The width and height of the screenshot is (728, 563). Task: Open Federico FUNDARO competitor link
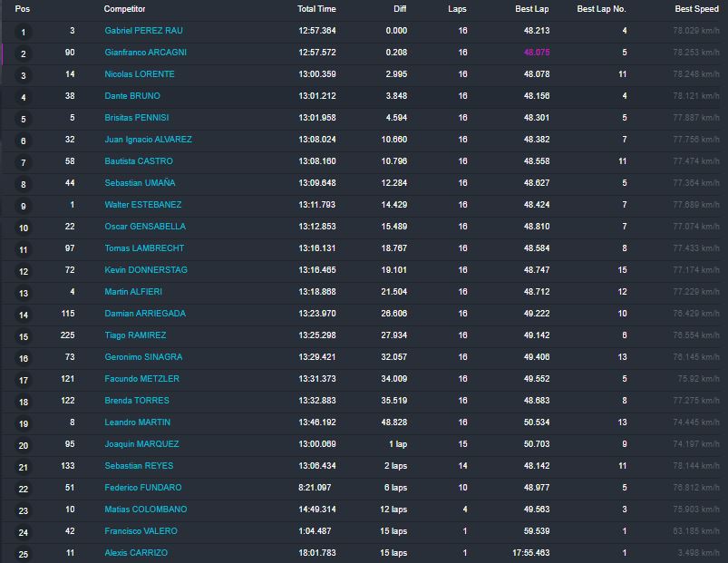[142, 488]
